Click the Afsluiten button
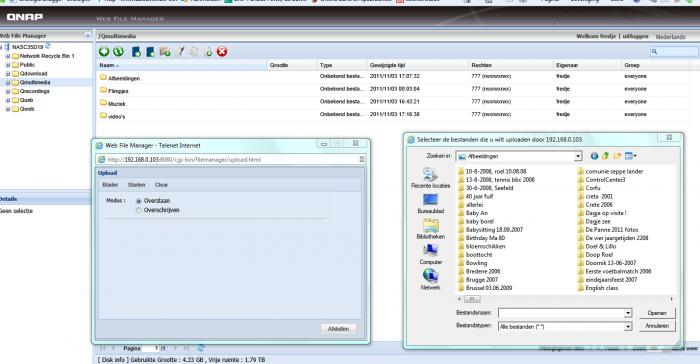 pyautogui.click(x=338, y=329)
